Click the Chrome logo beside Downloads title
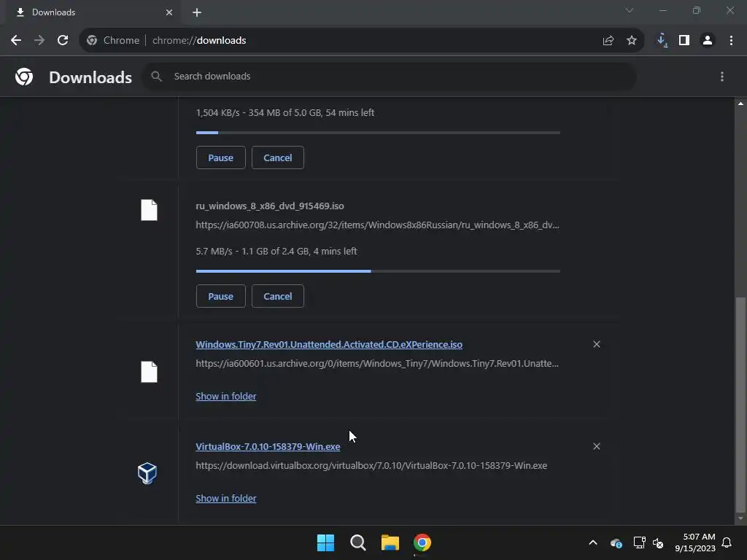This screenshot has width=747, height=560. pyautogui.click(x=24, y=77)
